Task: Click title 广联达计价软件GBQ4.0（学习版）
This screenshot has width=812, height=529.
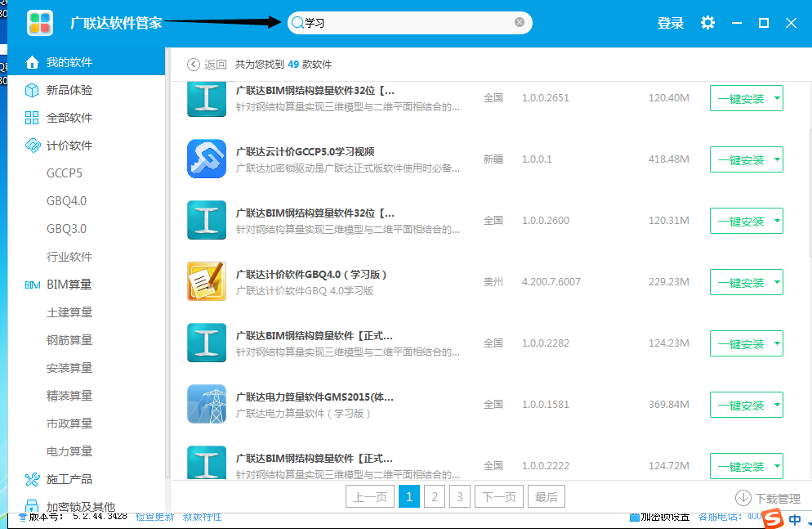Action: (x=311, y=275)
